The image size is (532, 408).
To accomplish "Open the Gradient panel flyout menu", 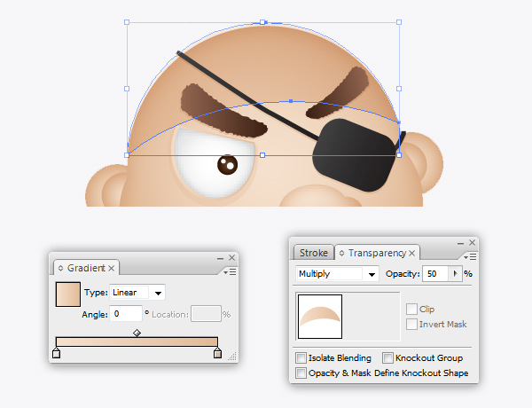I will 230,272.
